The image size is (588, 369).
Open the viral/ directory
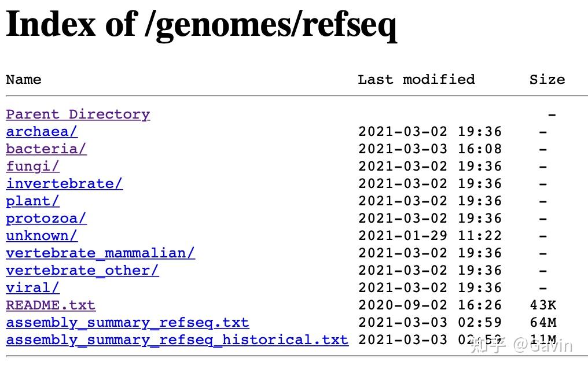coord(32,287)
